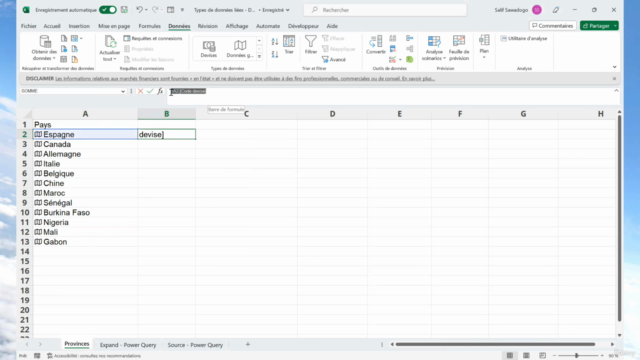This screenshot has width=640, height=360.
Task: Switch to Page Break preview
Action: pos(542,356)
